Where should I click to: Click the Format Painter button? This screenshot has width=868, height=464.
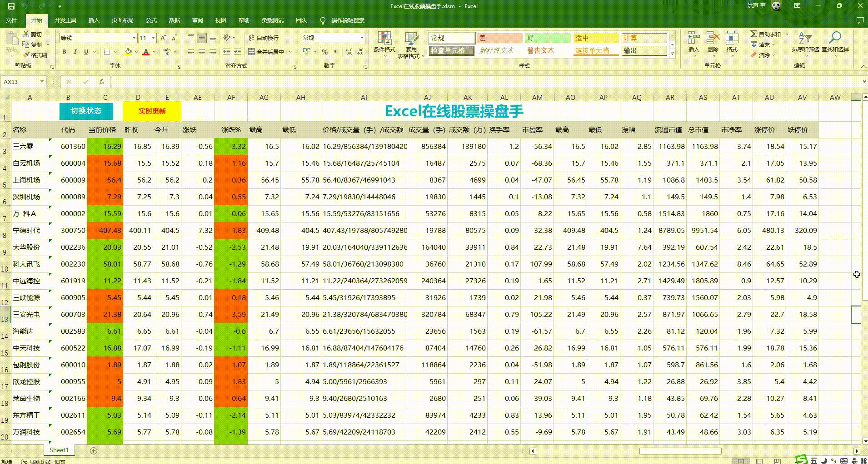coord(36,55)
